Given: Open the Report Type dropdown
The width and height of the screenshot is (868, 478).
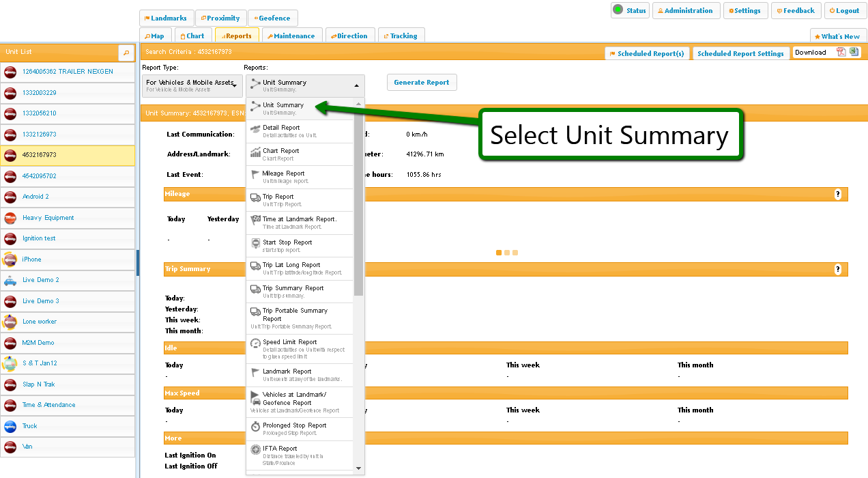Looking at the screenshot, I should [x=192, y=85].
